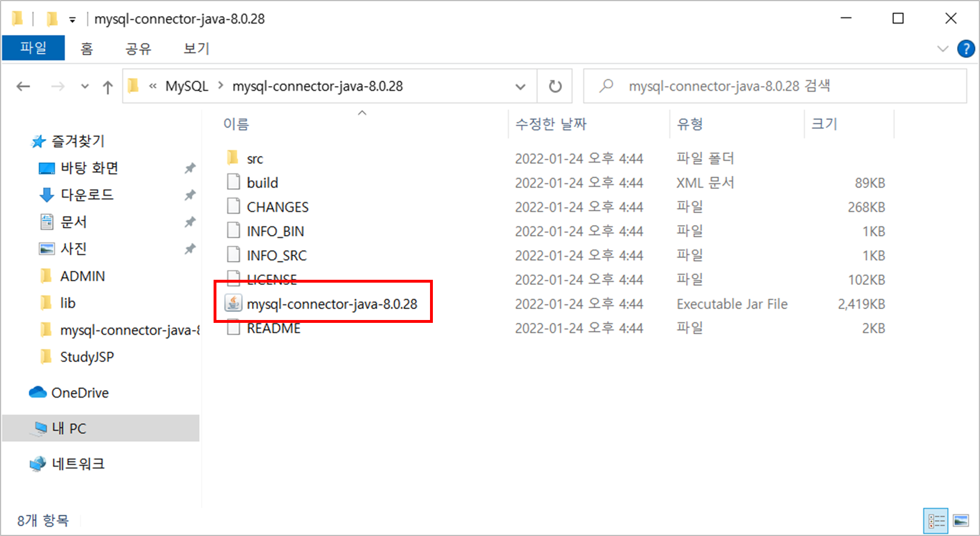This screenshot has height=536, width=980.
Task: Open the ADMIN folder in navigation pane
Action: pyautogui.click(x=83, y=276)
